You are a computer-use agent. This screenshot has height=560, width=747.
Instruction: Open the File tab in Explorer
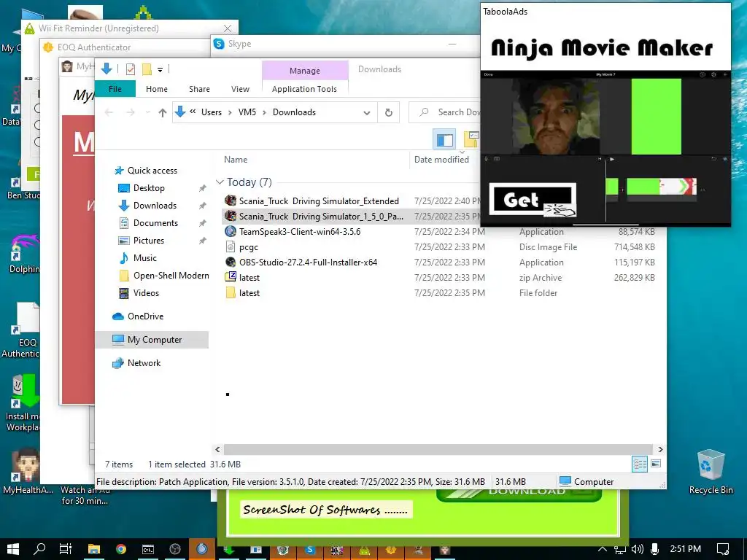pos(115,89)
